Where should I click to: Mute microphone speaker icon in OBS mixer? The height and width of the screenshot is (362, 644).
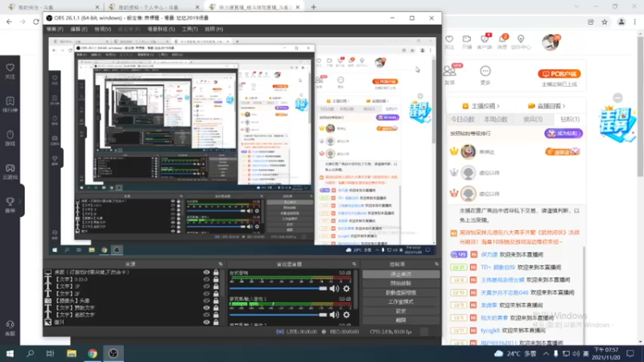point(334,315)
